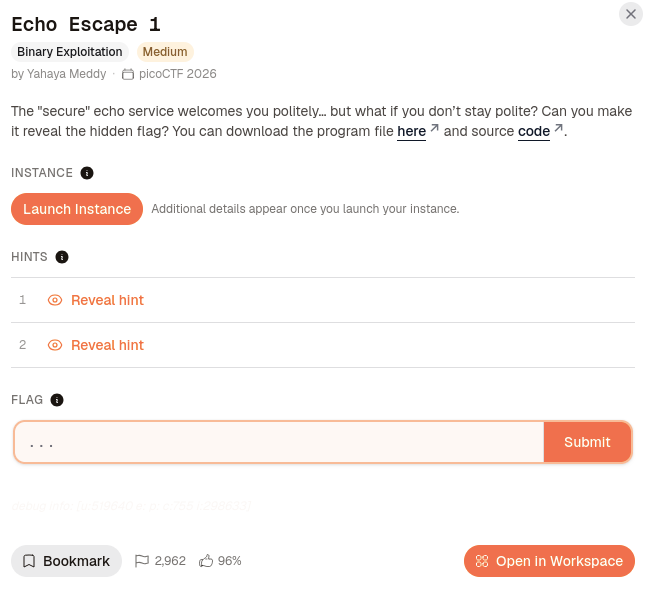Screen dimensions: 651x591
Task: Open challenge in Workspace
Action: [x=549, y=561]
